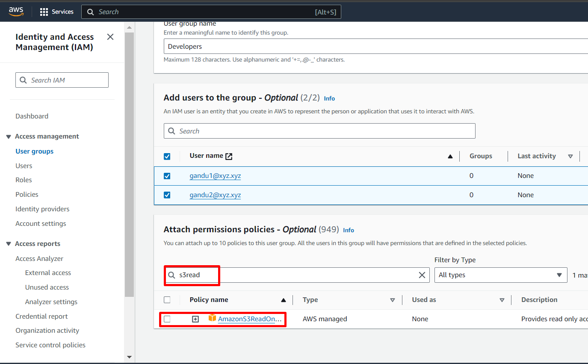Click the magnifier icon in Search IAM

click(23, 80)
